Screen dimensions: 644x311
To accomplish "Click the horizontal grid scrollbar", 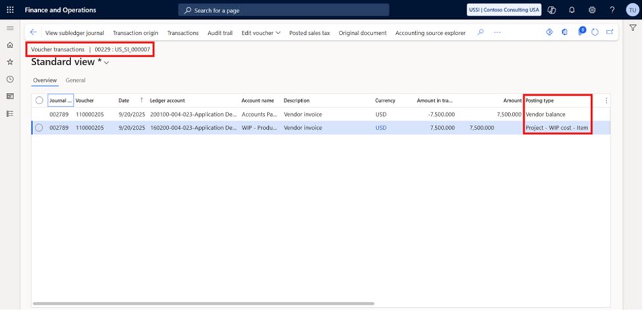I will pyautogui.click(x=204, y=304).
